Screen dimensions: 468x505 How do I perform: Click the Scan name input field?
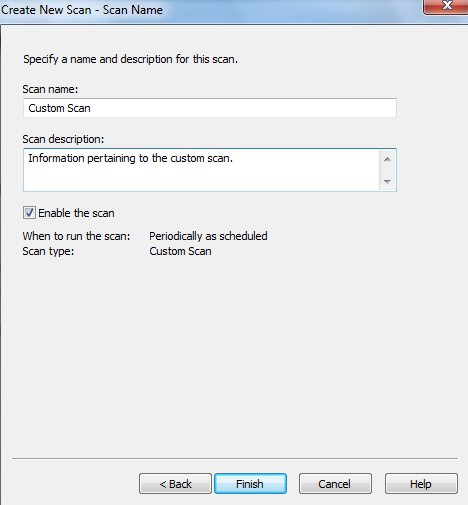tap(210, 108)
